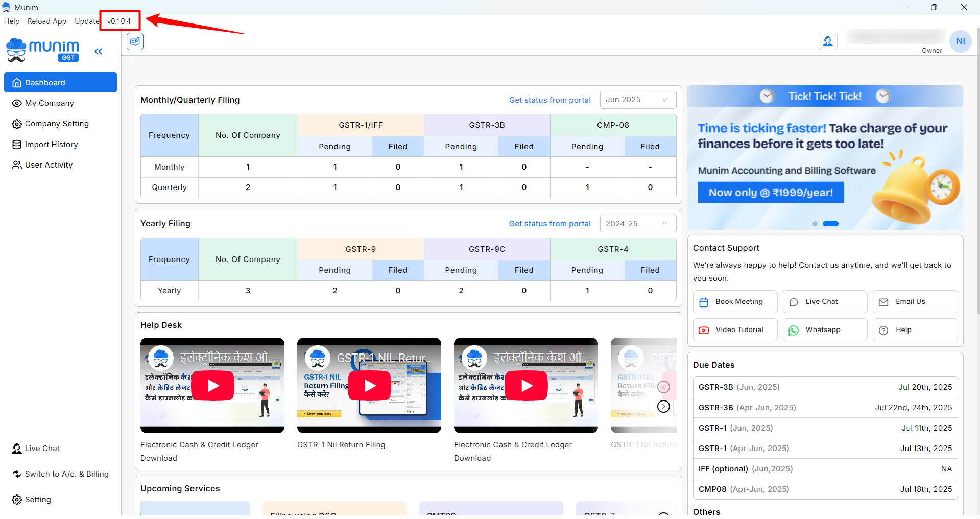Select GSTR-1 (Jun, 2025) due date row
The width and height of the screenshot is (980, 519).
(825, 428)
